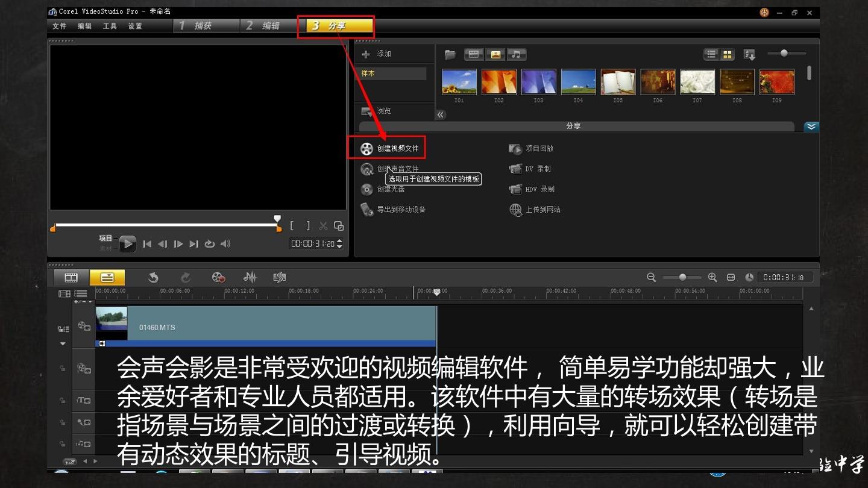Expand the share options panel arrow

click(x=811, y=127)
